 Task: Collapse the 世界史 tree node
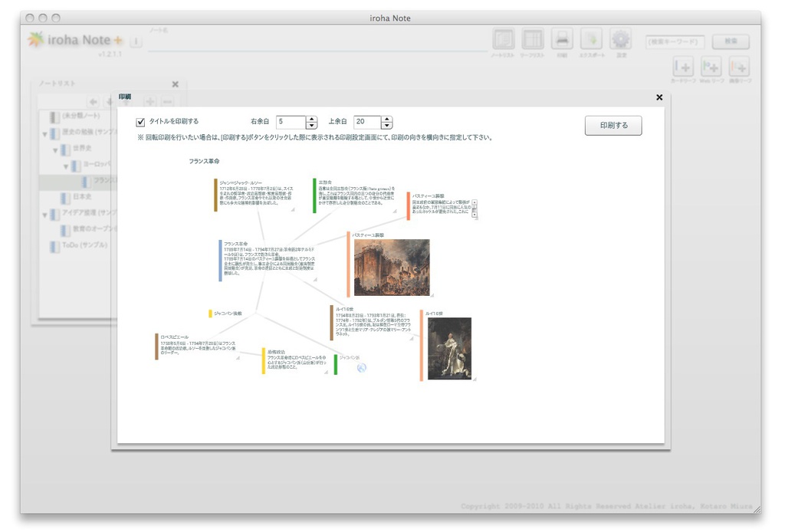point(55,149)
